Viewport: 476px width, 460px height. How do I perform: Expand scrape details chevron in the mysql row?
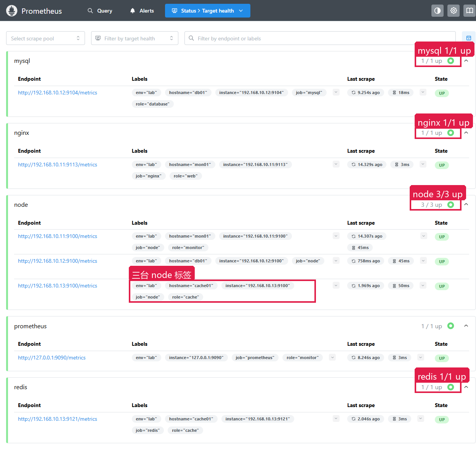[423, 92]
